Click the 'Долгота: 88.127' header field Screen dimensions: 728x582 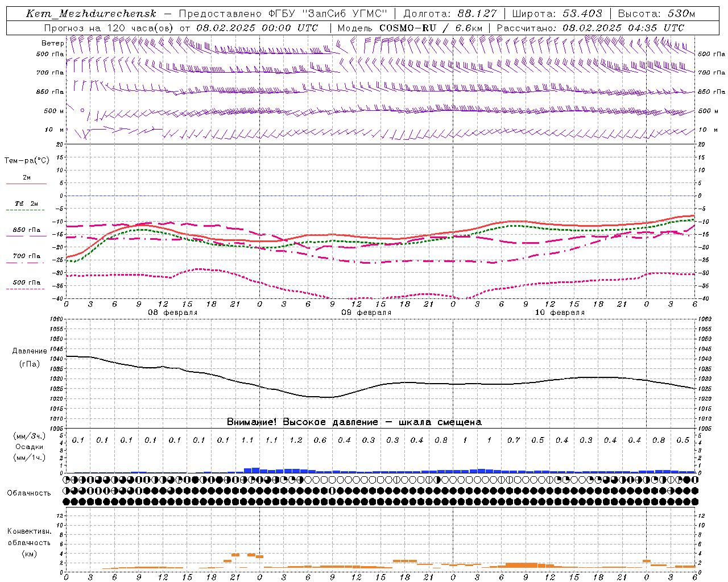[450, 14]
